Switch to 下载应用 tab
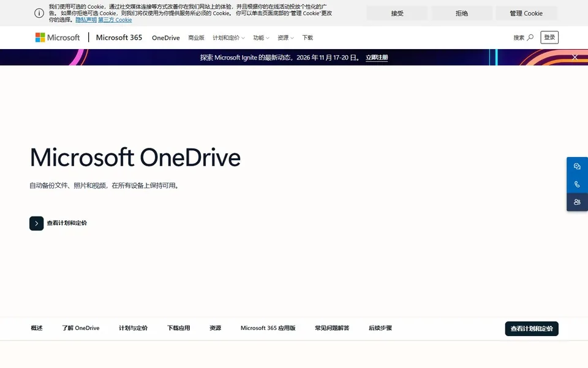Screen dimensions: 588x368 point(178,328)
